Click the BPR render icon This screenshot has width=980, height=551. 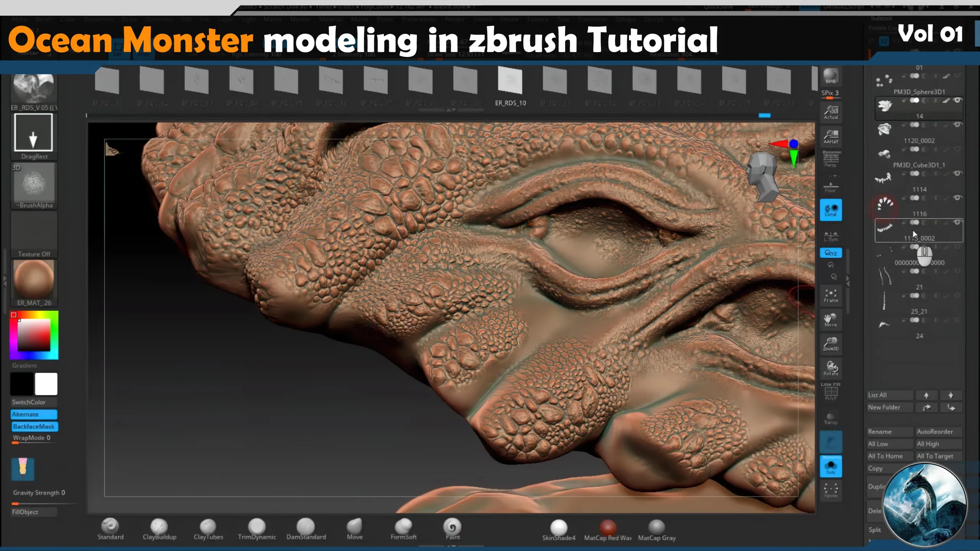(830, 76)
